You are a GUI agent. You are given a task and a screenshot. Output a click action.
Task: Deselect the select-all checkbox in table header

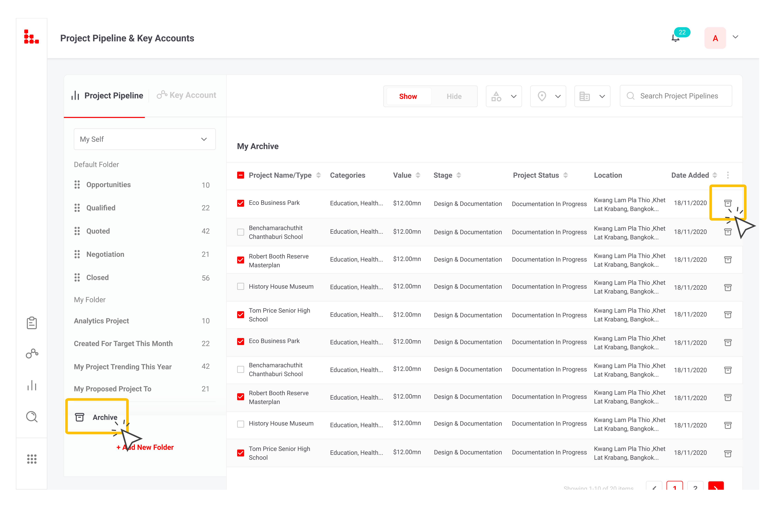coord(241,175)
